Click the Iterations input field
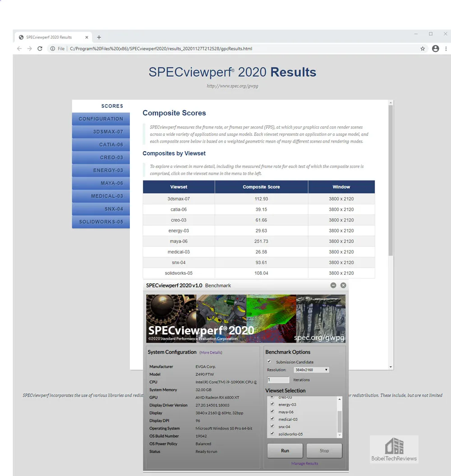The width and height of the screenshot is (451, 476). 278,380
